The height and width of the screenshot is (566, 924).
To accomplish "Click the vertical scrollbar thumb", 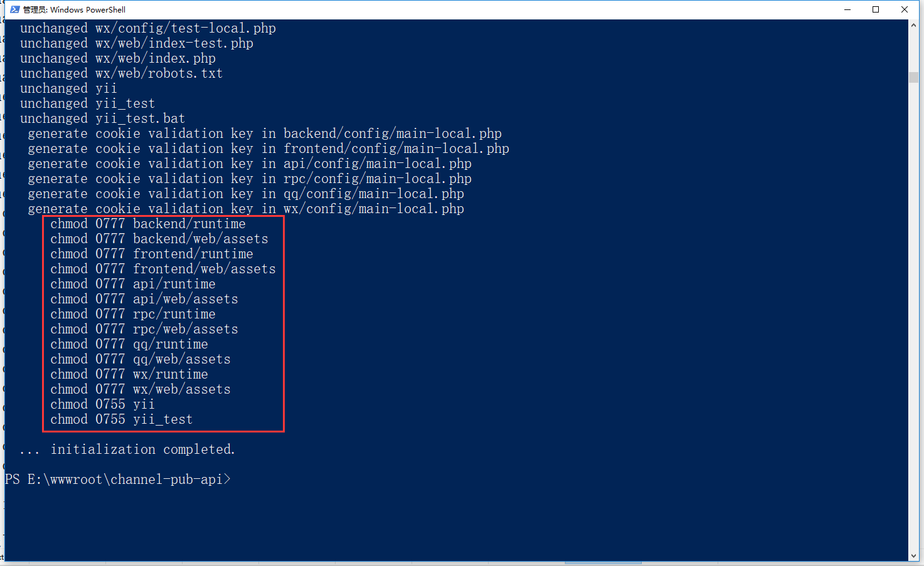I will point(913,77).
